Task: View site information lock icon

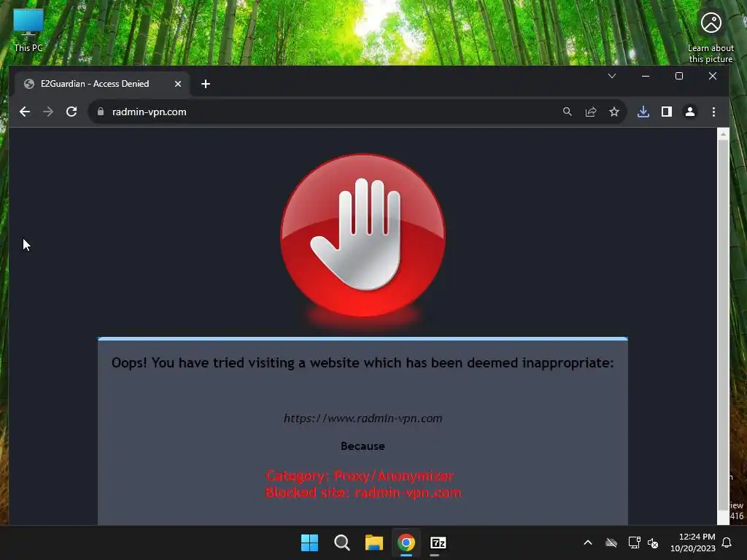Action: pos(101,112)
